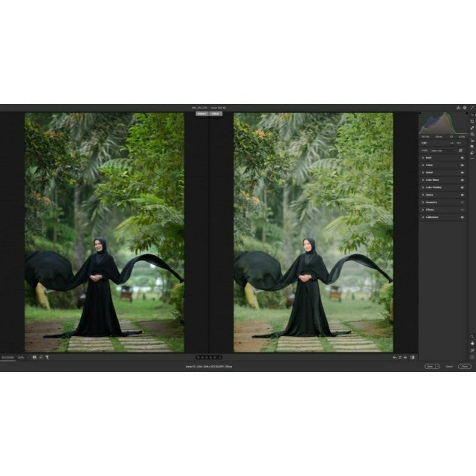Click the After preview image
Viewport: 476px width, 476px height.
(314, 232)
